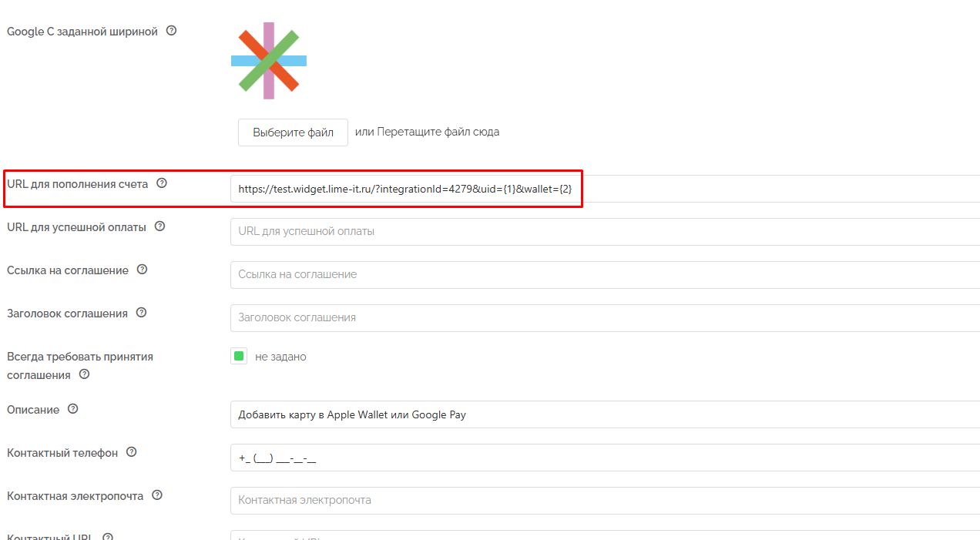The height and width of the screenshot is (540, 980).
Task: Click the colorful asterisk logo thumbnail
Action: click(269, 61)
